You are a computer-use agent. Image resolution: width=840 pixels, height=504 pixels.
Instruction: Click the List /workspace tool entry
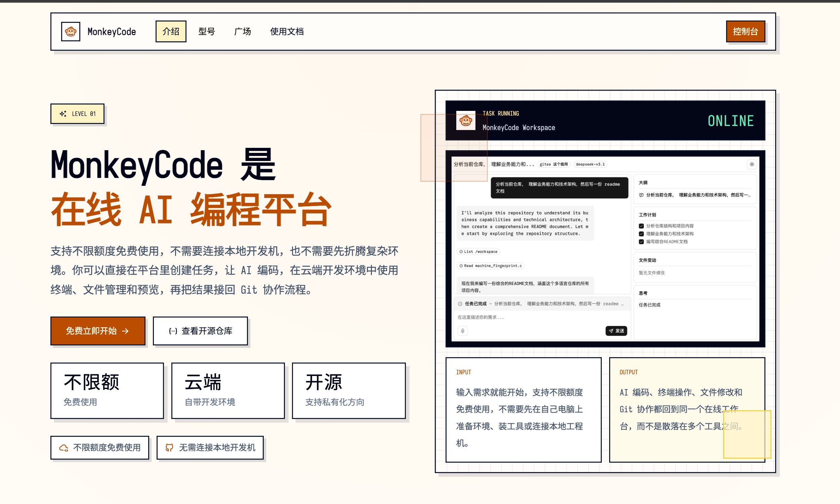478,252
